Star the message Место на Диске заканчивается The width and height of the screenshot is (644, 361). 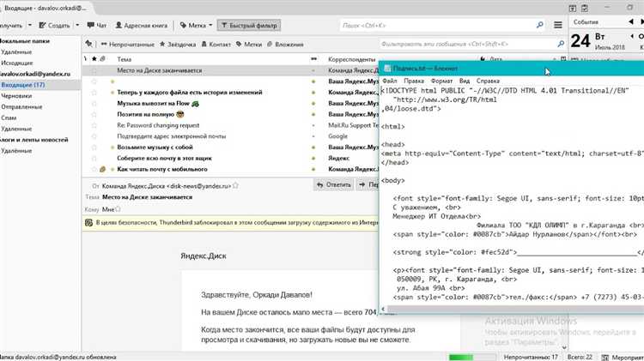pyautogui.click(x=94, y=70)
